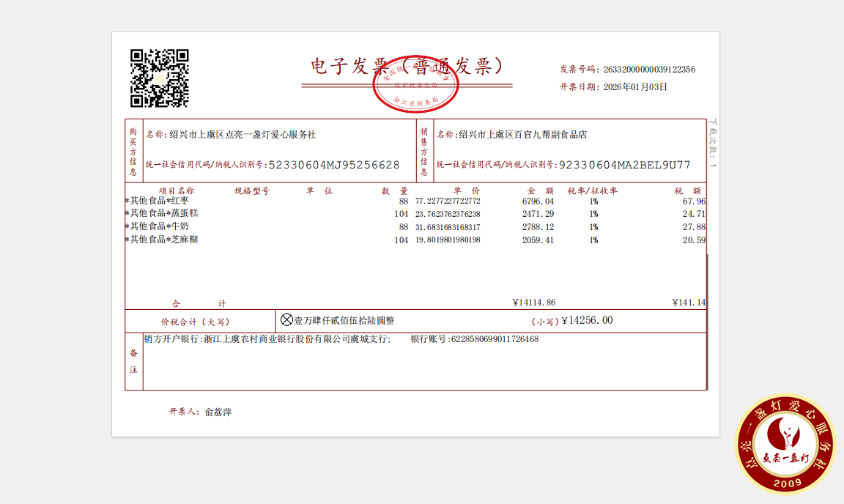Click the 其他食品*芝麻糊 line item
The width and height of the screenshot is (844, 504).
(x=164, y=240)
